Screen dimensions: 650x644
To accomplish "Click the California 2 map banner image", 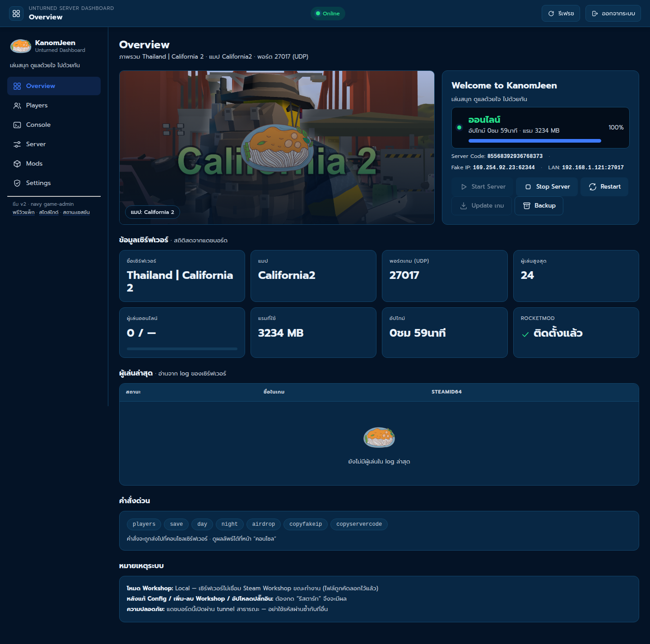I will [x=277, y=148].
